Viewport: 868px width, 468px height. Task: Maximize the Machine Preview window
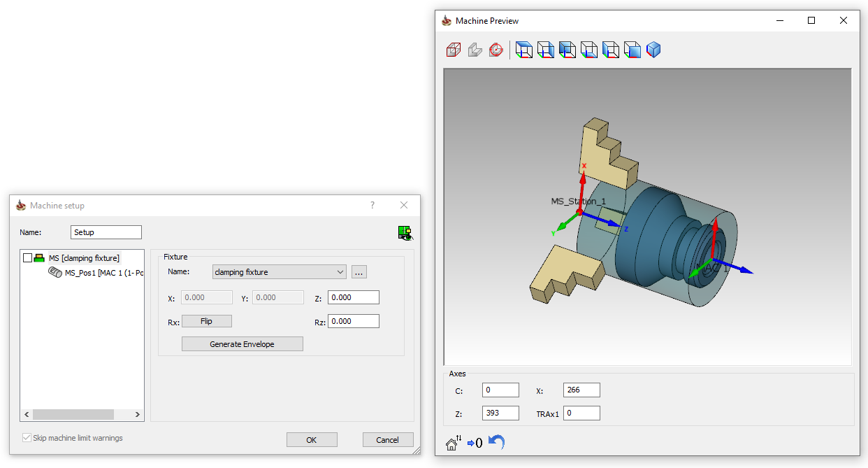(811, 20)
